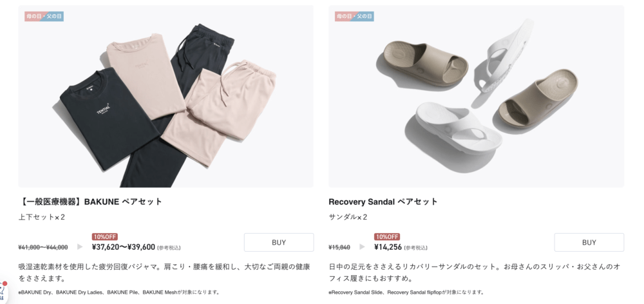
Task: Click the struck-through ¥15,840 original price
Action: tap(339, 247)
